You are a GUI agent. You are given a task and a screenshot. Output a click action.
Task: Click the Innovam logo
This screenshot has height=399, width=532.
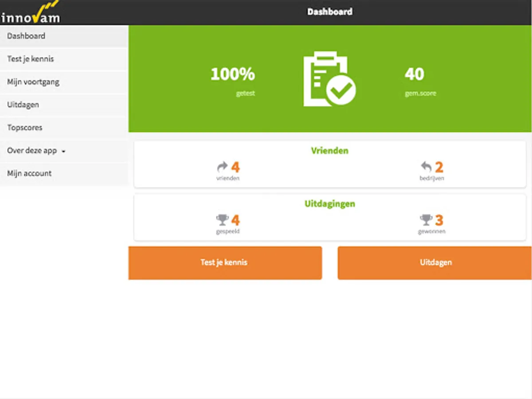pyautogui.click(x=30, y=12)
